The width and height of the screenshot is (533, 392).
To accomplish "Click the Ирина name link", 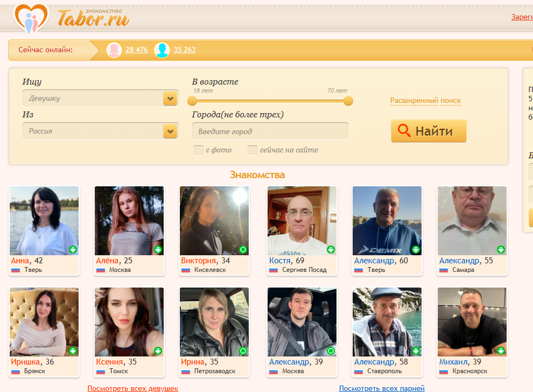I will [193, 362].
